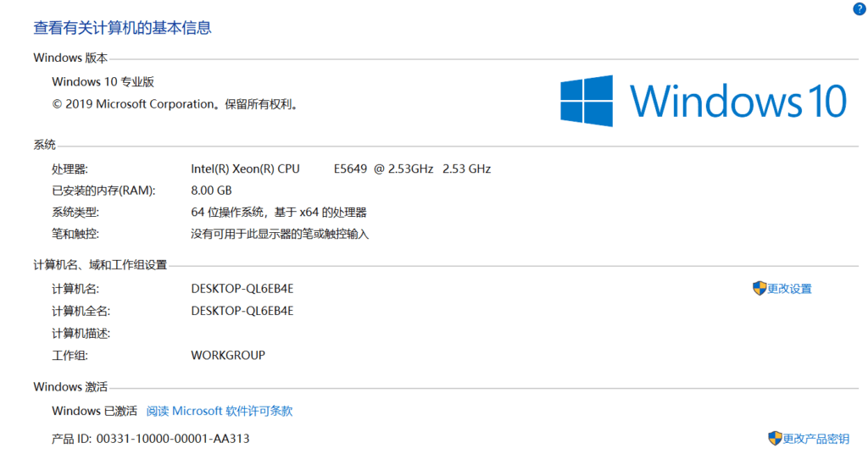Screen dimensions: 868x465
Task: Click the DESKTOP-QL6EB4E value beside 计算机名
Action: pyautogui.click(x=242, y=288)
